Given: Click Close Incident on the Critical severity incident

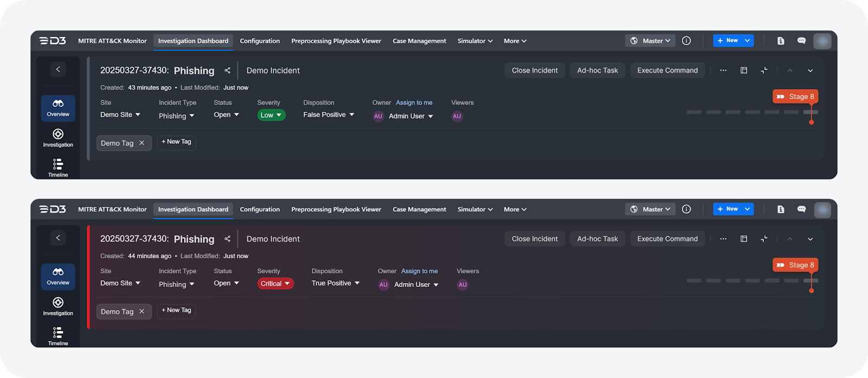Looking at the screenshot, I should click(x=534, y=239).
